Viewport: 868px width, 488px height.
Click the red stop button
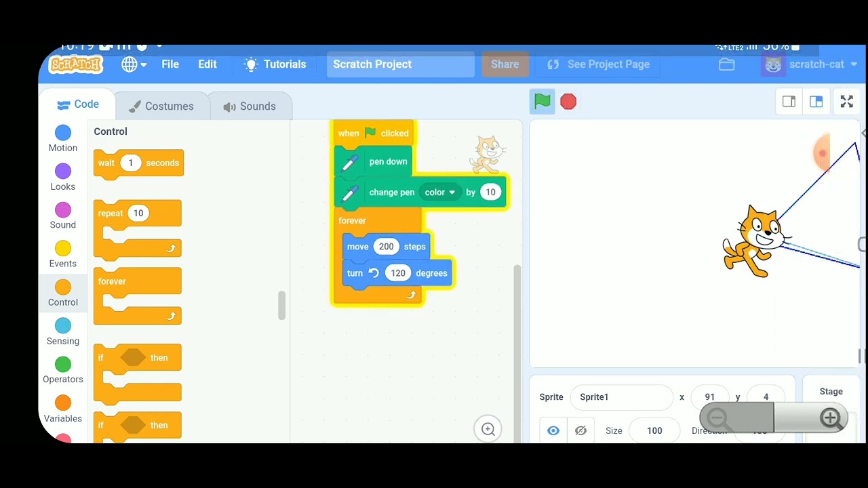[x=568, y=102]
